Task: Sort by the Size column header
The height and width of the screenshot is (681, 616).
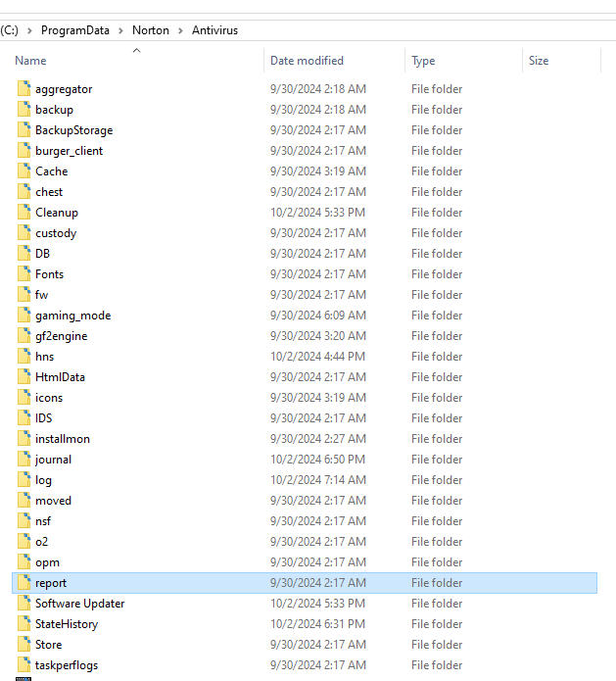Action: coord(539,61)
